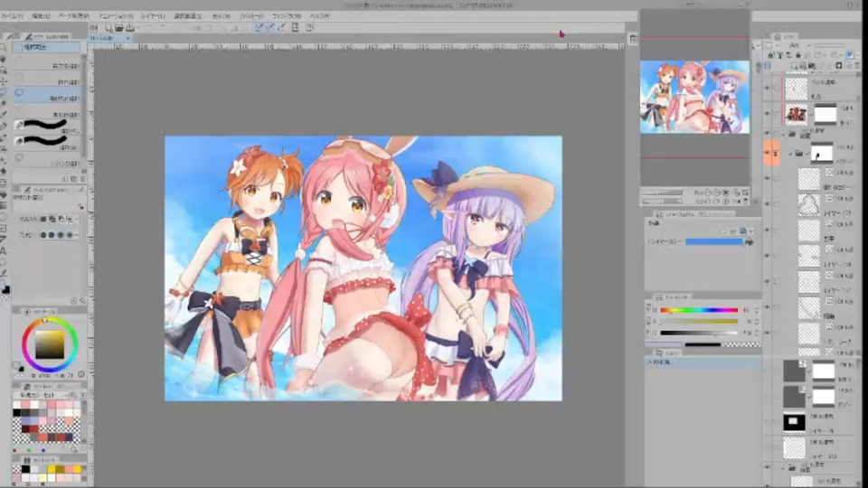This screenshot has height=488, width=868.
Task: Hide the layer with dark character thumbnail
Action: 768,114
